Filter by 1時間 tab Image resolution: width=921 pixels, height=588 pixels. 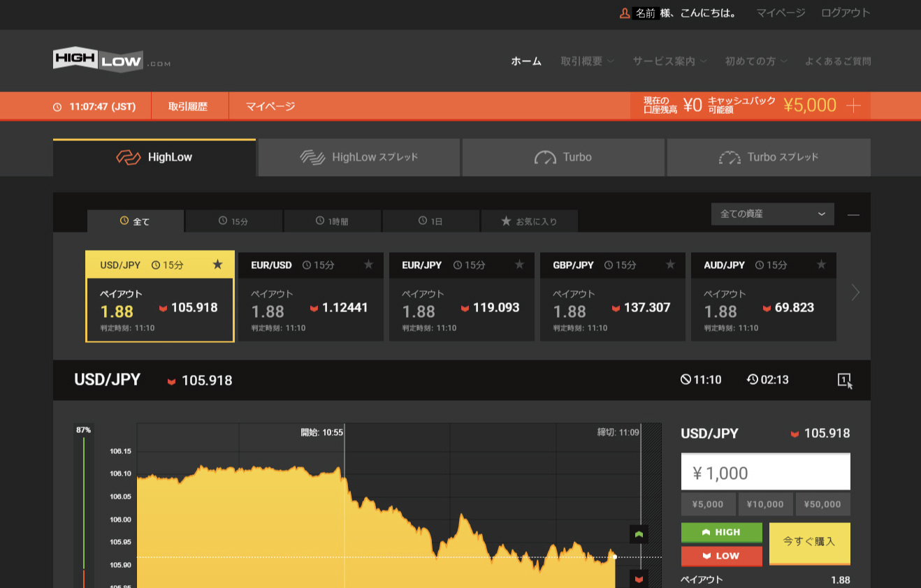tap(333, 221)
